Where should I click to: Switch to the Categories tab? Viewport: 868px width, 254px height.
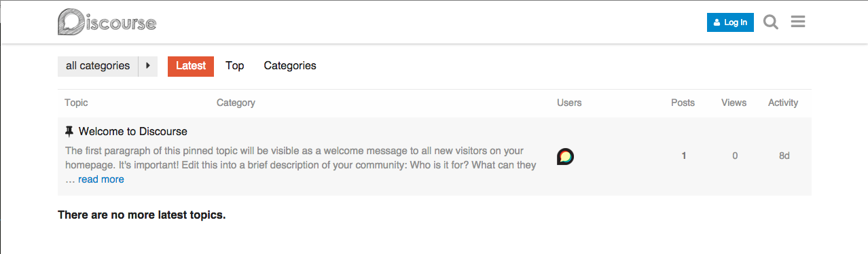[290, 66]
